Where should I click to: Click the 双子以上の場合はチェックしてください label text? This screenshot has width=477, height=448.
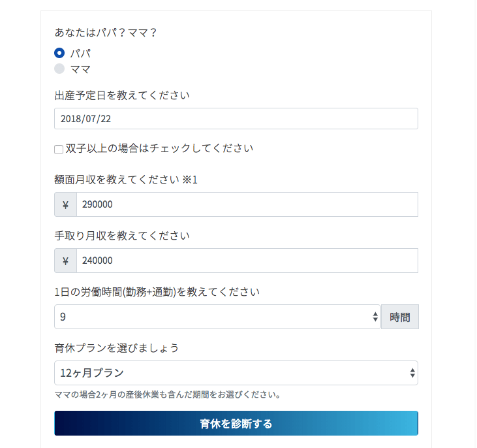coord(159,148)
